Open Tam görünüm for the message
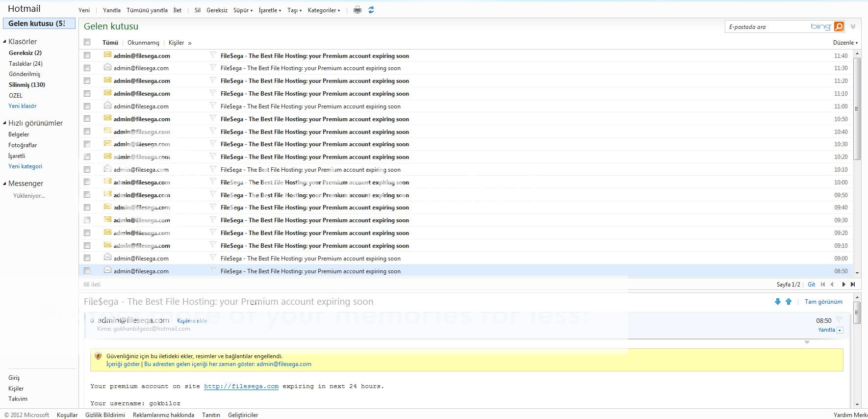This screenshot has width=868, height=419. coord(823,302)
